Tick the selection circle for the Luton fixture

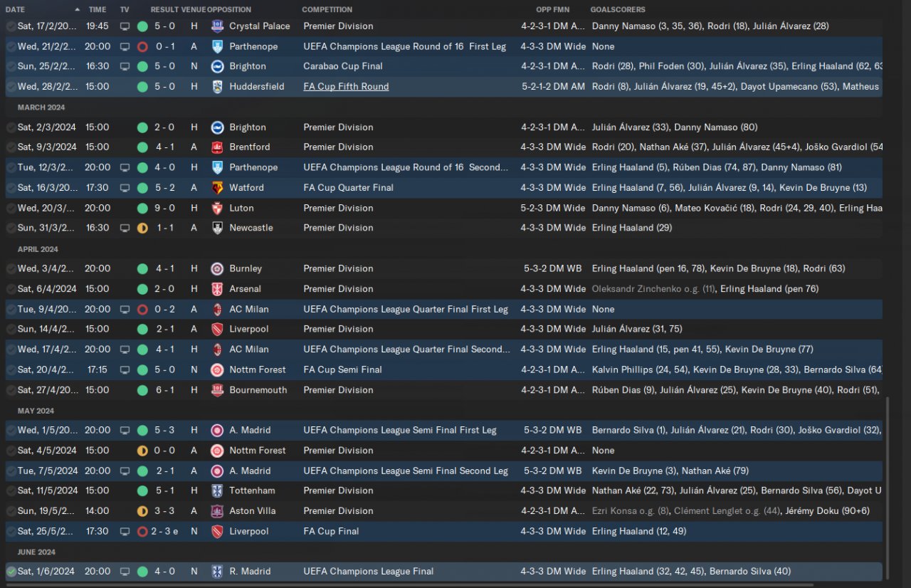[11, 209]
